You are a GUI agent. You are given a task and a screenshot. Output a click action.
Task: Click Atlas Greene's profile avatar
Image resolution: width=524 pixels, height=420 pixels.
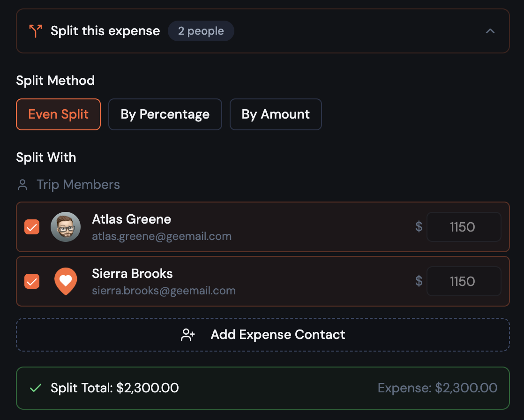66,227
